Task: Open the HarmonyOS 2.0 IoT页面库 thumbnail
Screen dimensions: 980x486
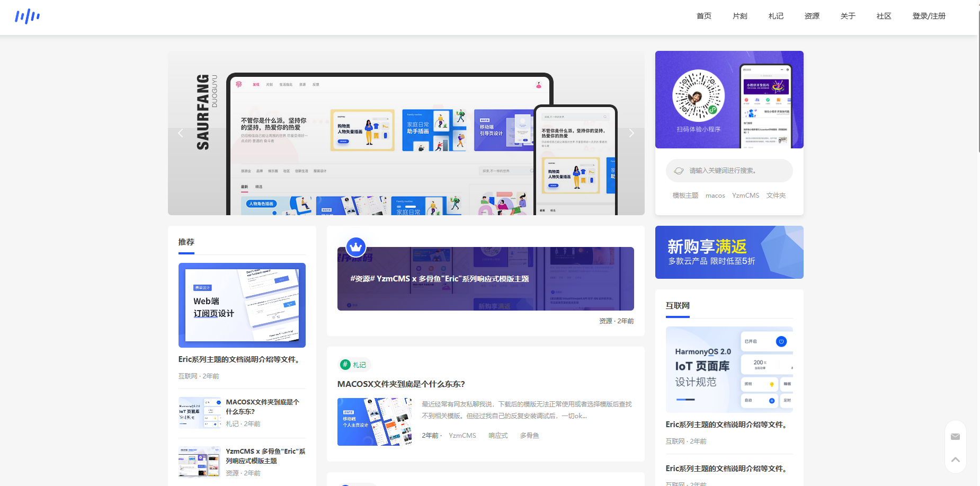Action: 729,370
